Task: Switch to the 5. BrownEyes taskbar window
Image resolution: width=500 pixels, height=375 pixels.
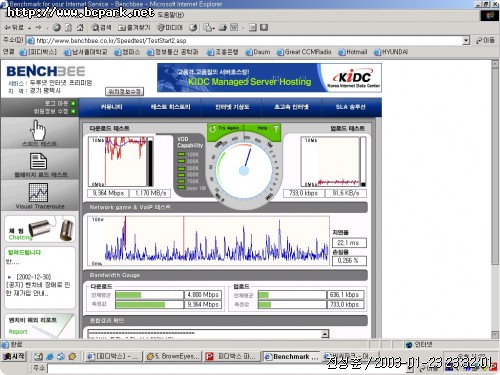Action: click(173, 357)
